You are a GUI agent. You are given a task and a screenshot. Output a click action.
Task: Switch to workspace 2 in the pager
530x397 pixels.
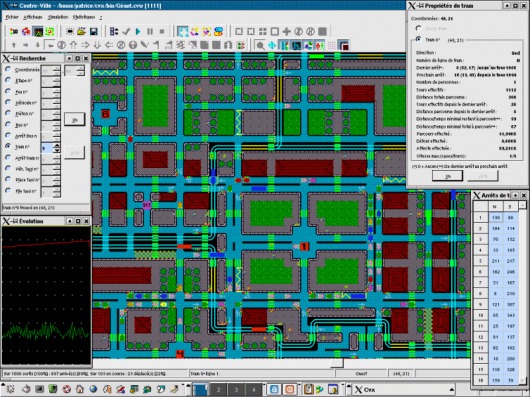click(218, 389)
